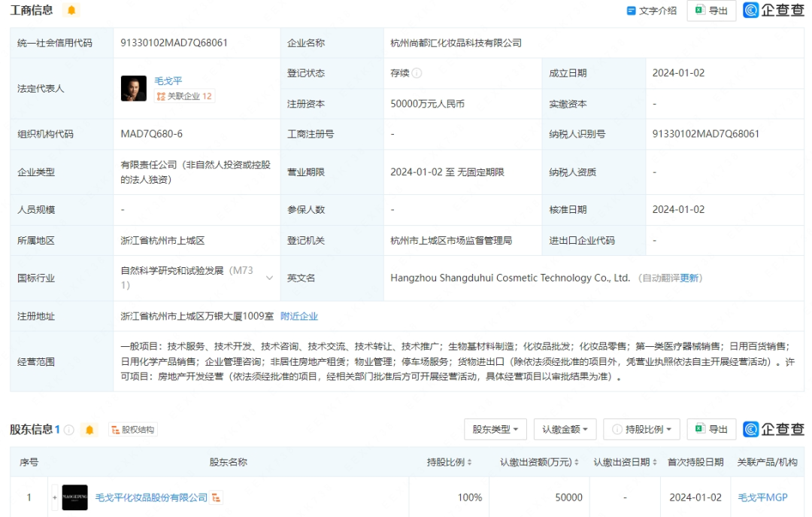Open 毛戈平 legal representative link
This screenshot has height=517, width=812.
[x=168, y=81]
